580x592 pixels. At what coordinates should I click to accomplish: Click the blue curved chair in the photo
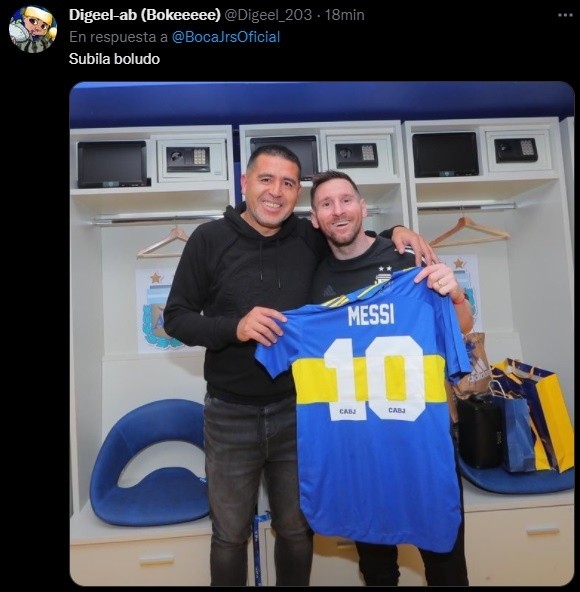149,462
